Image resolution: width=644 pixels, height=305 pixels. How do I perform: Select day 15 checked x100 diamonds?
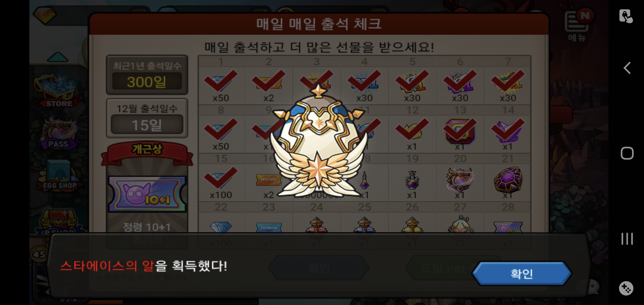tap(221, 182)
